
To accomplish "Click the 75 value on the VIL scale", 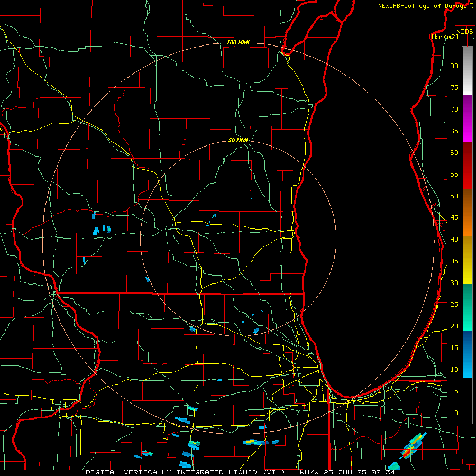I will pos(454,87).
